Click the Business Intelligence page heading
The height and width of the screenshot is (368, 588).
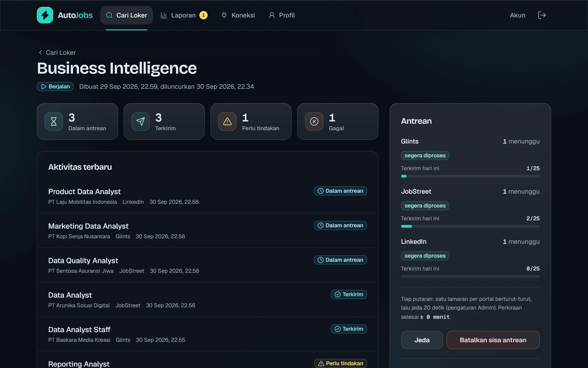[117, 68]
